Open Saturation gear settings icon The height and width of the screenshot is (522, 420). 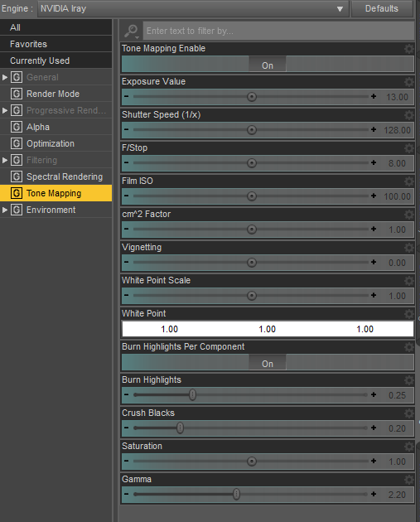click(x=408, y=447)
